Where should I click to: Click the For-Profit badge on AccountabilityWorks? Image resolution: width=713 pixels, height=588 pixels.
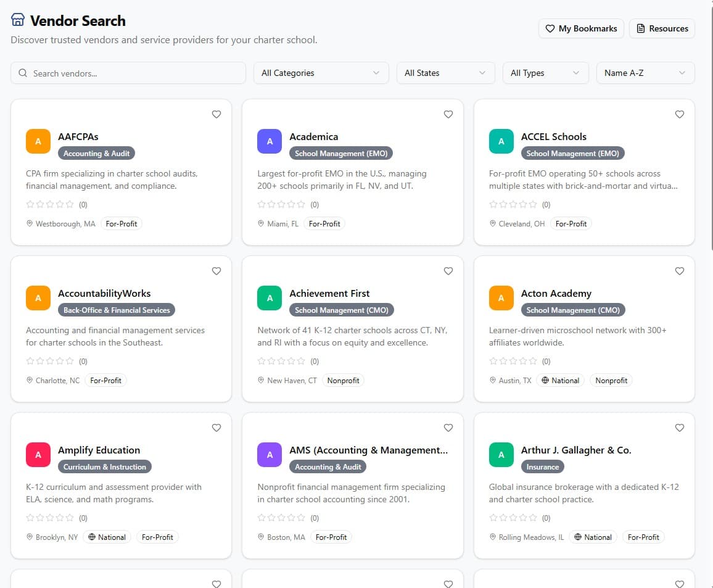(105, 380)
